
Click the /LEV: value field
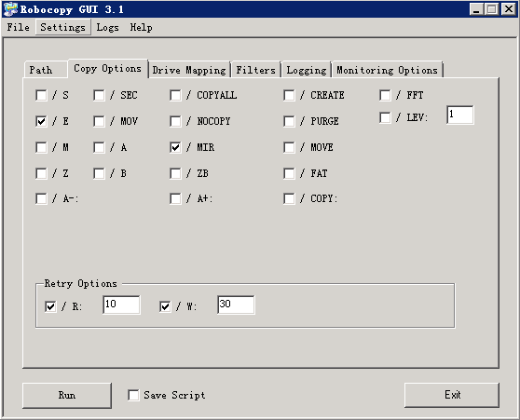(x=460, y=115)
